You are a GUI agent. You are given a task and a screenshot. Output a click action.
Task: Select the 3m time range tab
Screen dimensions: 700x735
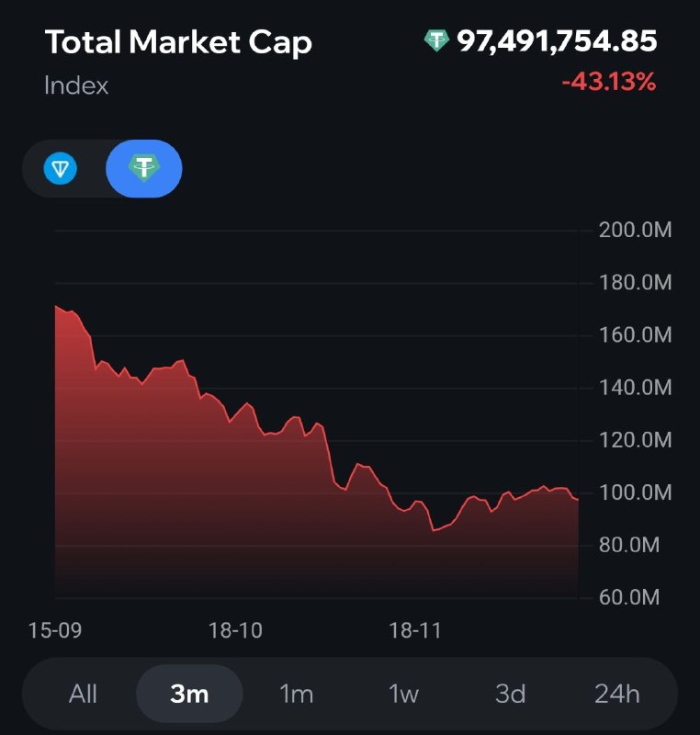pos(189,694)
